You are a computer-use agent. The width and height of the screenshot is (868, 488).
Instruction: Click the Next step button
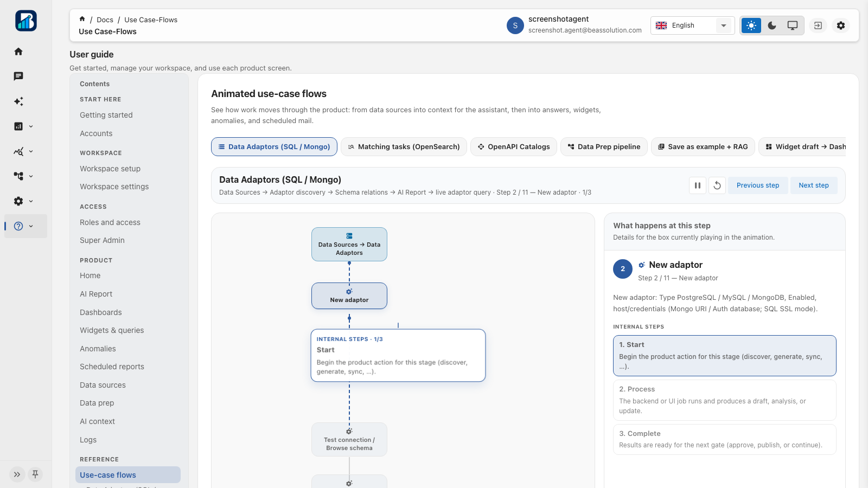814,185
